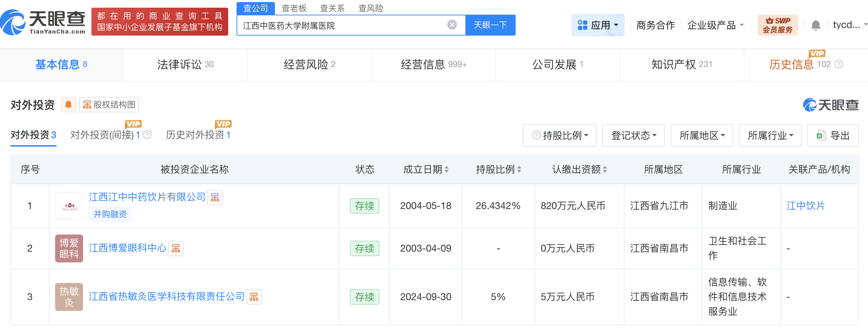This screenshot has width=868, height=335.
Task: Click the TianYanCha logo at top left
Action: 43,22
